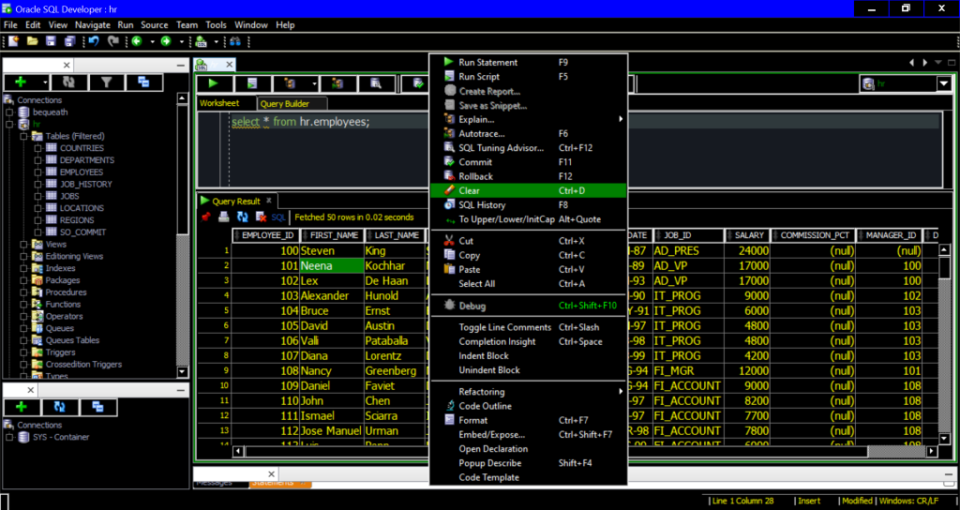Switch to the Query Builder tab
960x510 pixels.
pyautogui.click(x=284, y=104)
